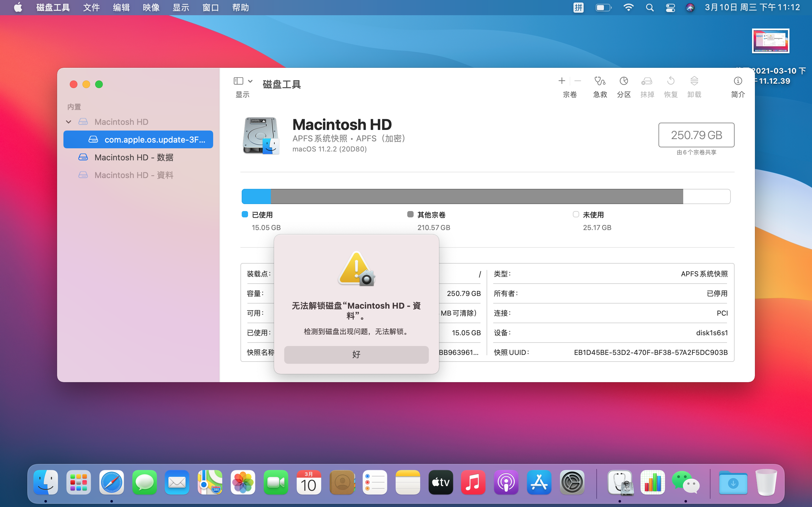
Task: Open the view options dropdown chevron
Action: (250, 81)
